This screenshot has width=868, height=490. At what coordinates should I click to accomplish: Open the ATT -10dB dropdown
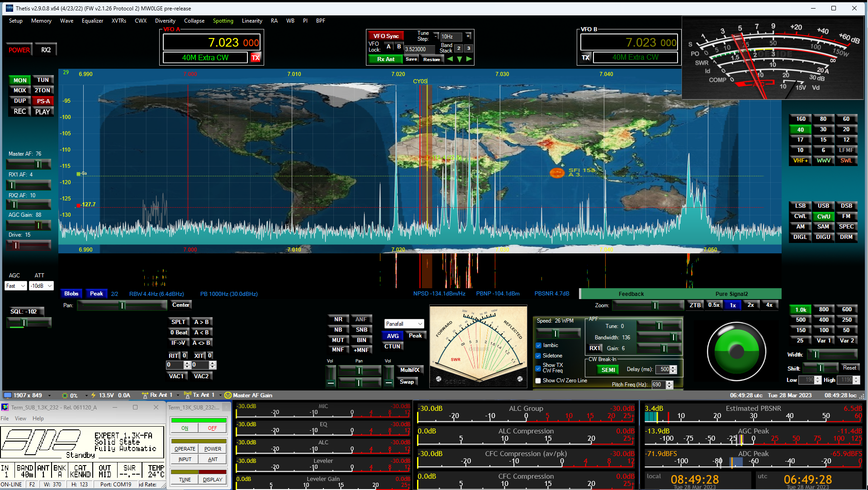(41, 286)
